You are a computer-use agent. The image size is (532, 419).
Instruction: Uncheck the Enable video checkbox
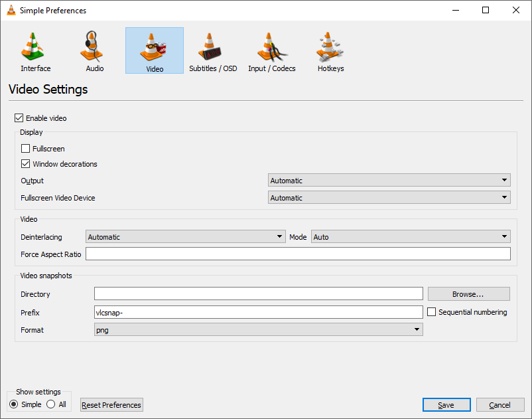click(19, 118)
